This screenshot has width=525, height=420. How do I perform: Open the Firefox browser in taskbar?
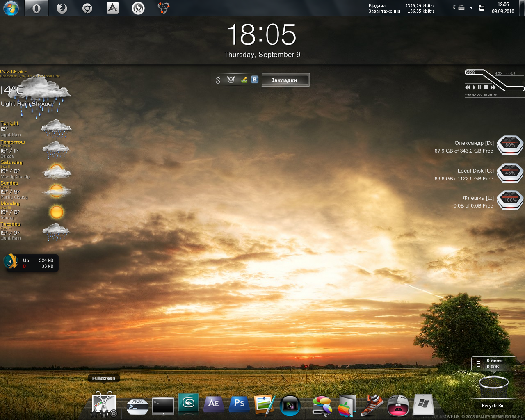tap(62, 8)
